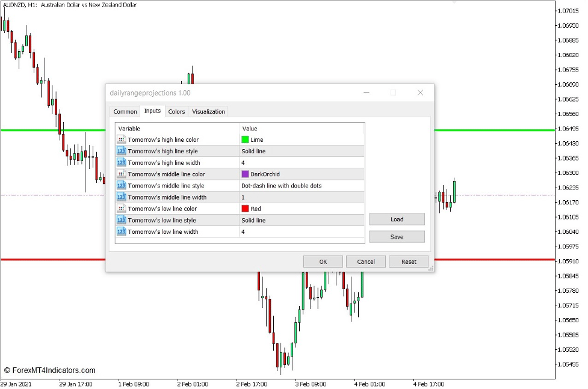Click the palette icon beside Tomorrow's middle line color
The height and width of the screenshot is (389, 588).
(120, 174)
